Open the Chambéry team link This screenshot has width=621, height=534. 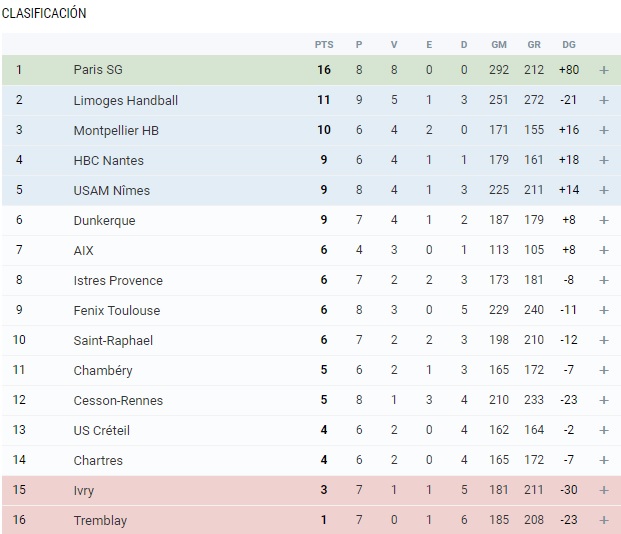[103, 370]
